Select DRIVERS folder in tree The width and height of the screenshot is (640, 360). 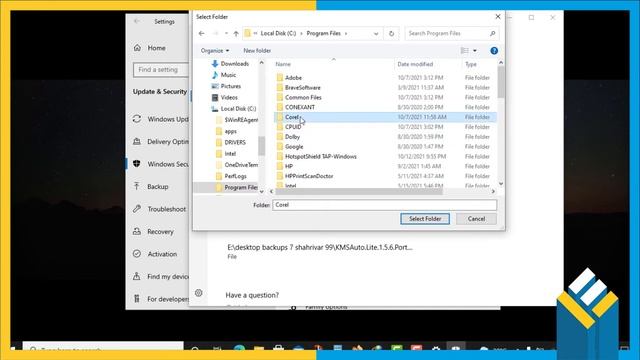click(231, 142)
